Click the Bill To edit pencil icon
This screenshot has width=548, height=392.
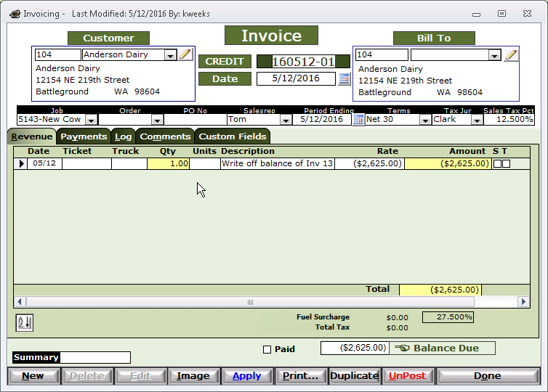click(511, 54)
